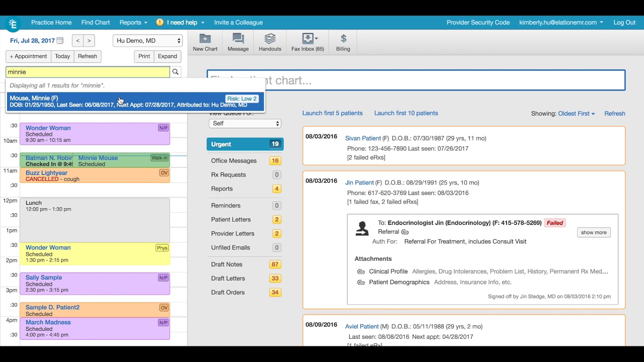Launch first 10 patients
Image resolution: width=644 pixels, height=362 pixels.
pos(406,114)
